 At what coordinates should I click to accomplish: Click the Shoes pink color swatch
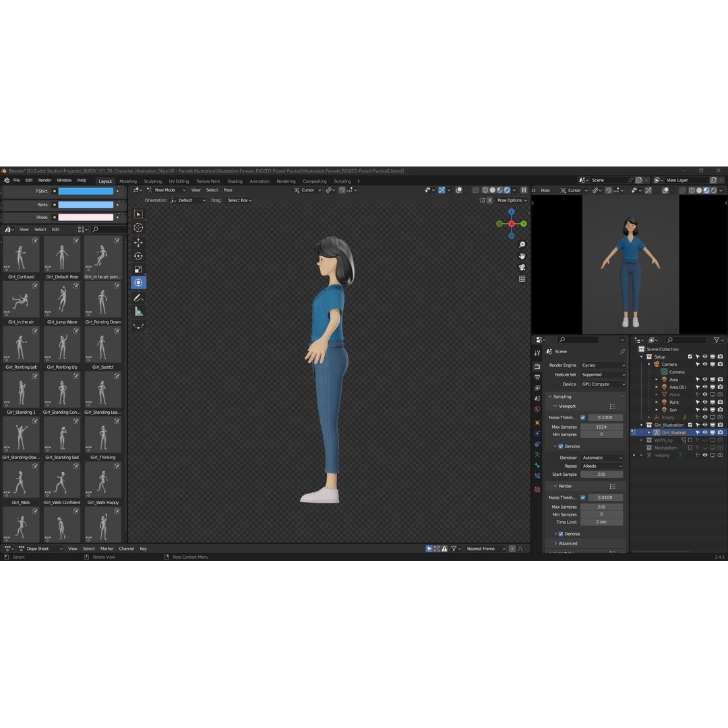pyautogui.click(x=86, y=217)
